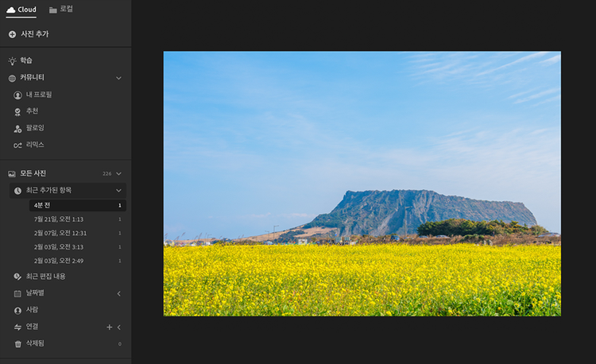Viewport: 596px width, 364px height.
Task: Collapse the 최근 추가된 항목 chevron
Action: (x=118, y=191)
